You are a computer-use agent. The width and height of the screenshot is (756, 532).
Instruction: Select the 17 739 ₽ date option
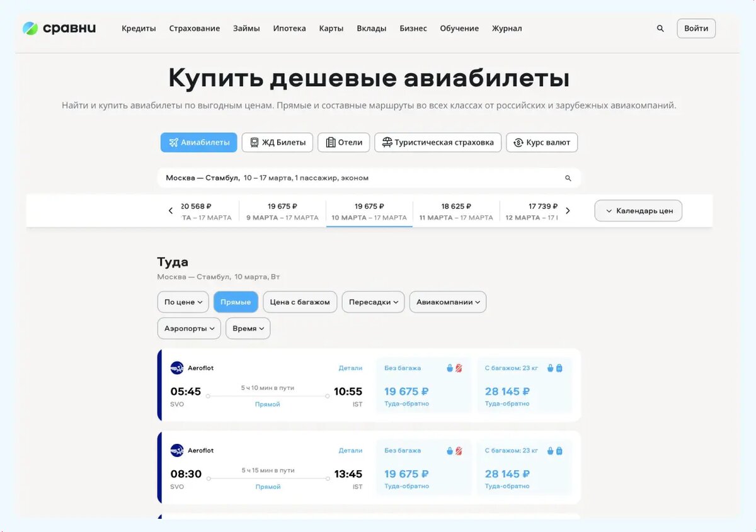pyautogui.click(x=532, y=212)
